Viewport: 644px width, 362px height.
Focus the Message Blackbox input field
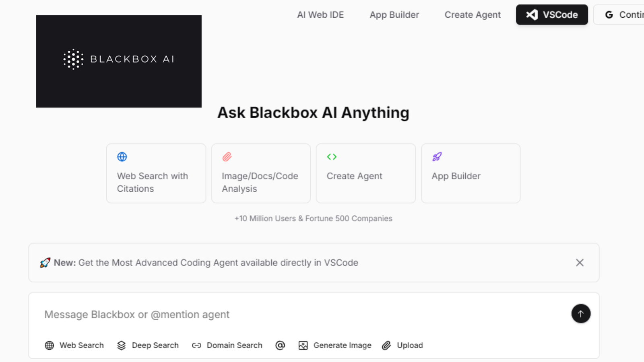pos(304,315)
